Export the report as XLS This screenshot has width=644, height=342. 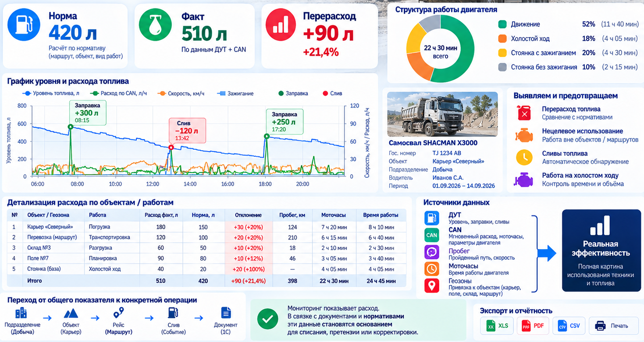tap(498, 326)
